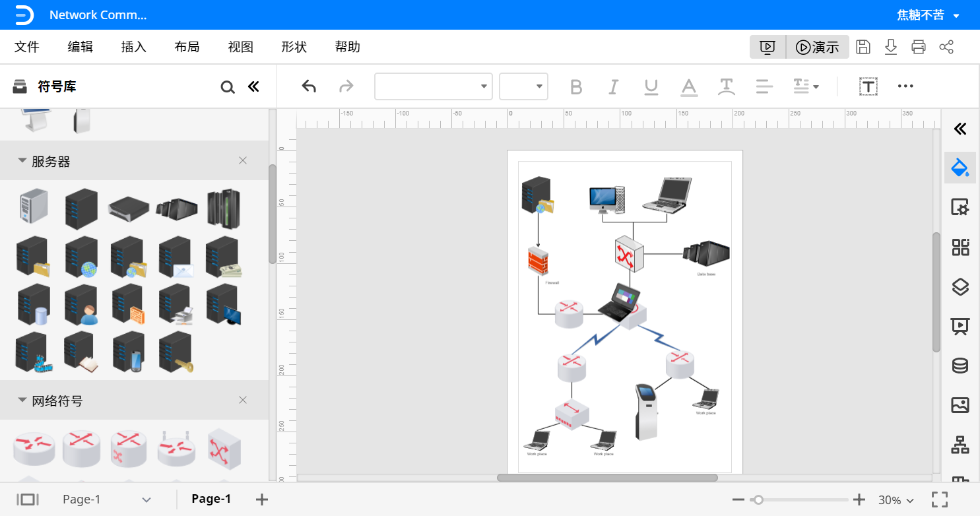The height and width of the screenshot is (516, 980).
Task: Open the 30% zoom level dropdown
Action: pos(896,500)
